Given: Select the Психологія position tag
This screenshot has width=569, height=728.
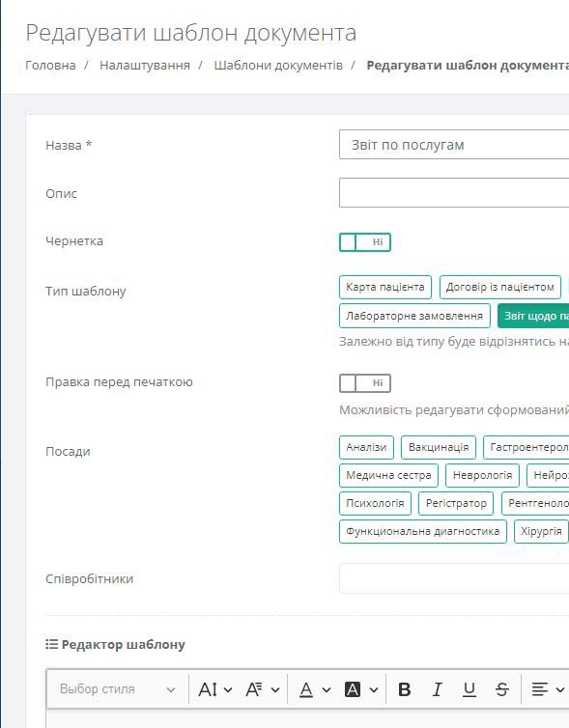Looking at the screenshot, I should [x=375, y=503].
